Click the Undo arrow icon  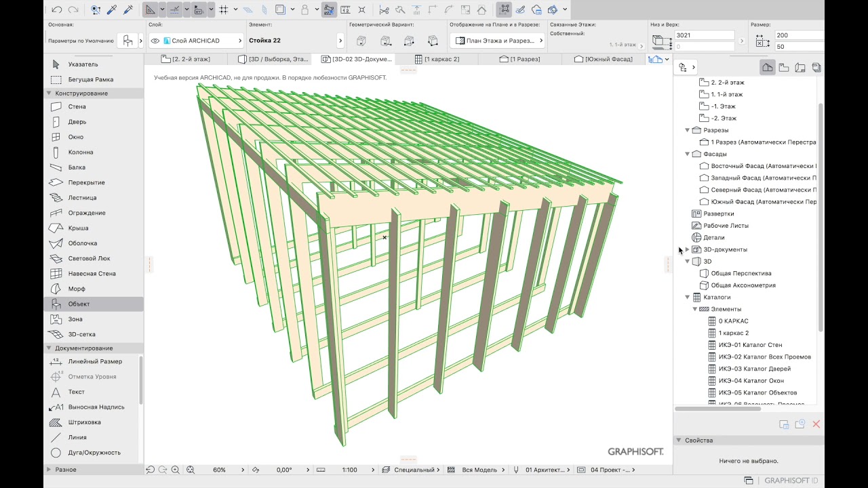pyautogui.click(x=57, y=9)
